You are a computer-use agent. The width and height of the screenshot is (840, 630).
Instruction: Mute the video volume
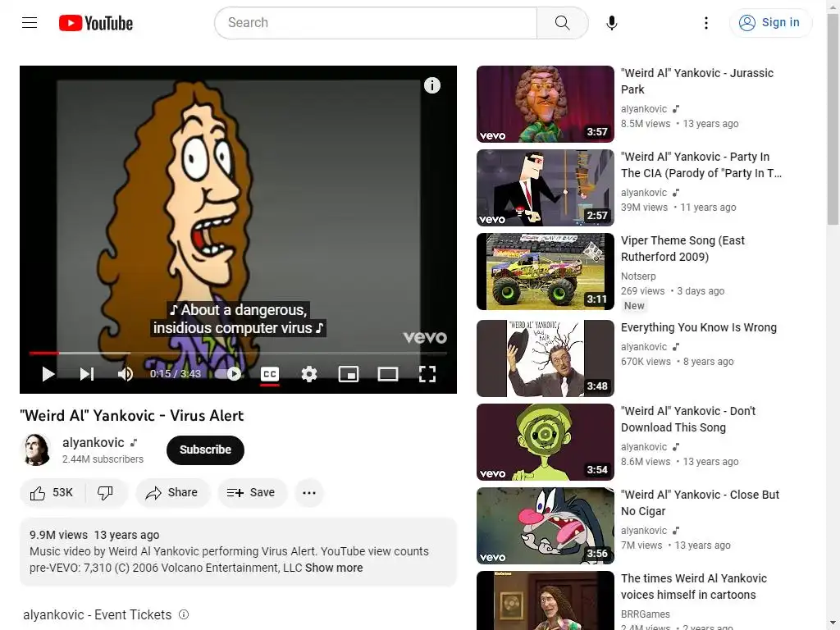pyautogui.click(x=125, y=374)
